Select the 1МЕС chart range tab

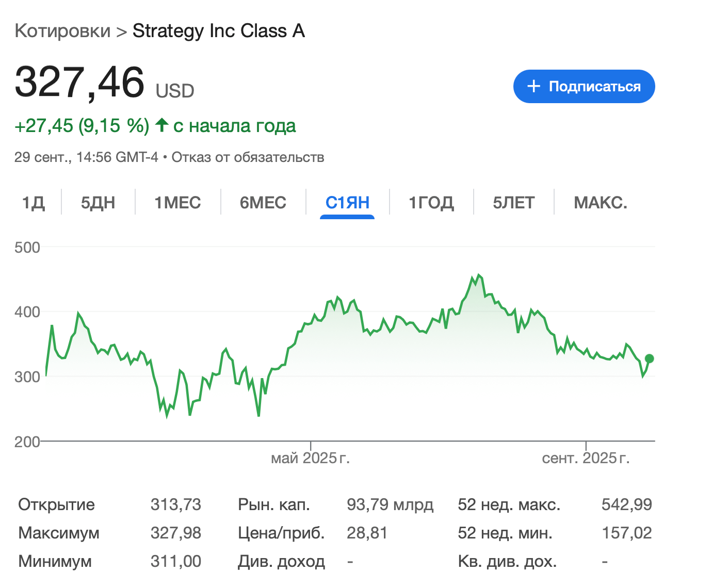(177, 203)
